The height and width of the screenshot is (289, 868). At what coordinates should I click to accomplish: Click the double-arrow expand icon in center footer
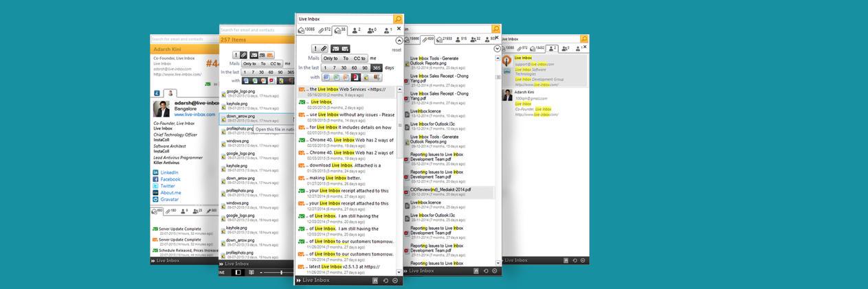[x=299, y=280]
